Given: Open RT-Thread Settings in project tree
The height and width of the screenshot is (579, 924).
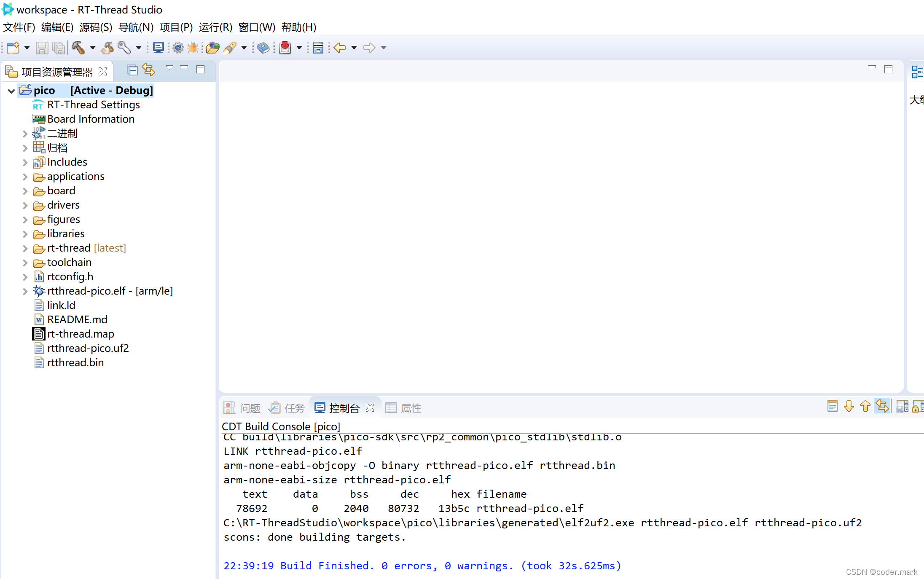Looking at the screenshot, I should (x=93, y=105).
